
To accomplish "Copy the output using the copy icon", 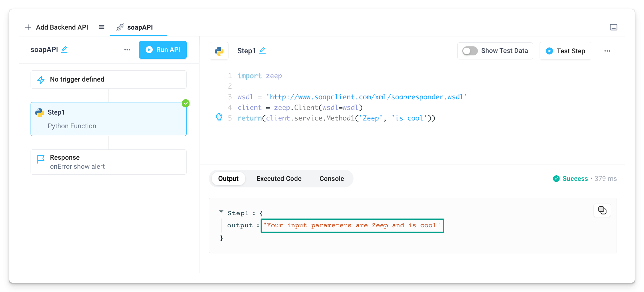I will point(602,210).
